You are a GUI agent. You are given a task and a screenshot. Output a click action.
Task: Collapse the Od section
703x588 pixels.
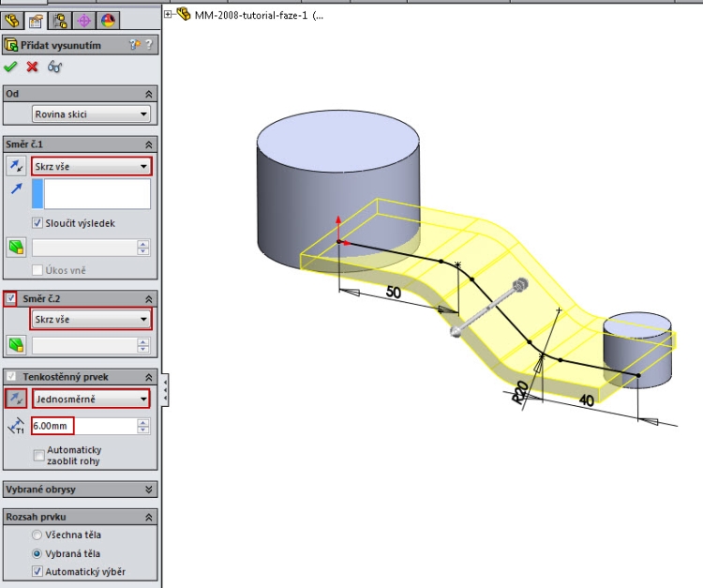(148, 94)
